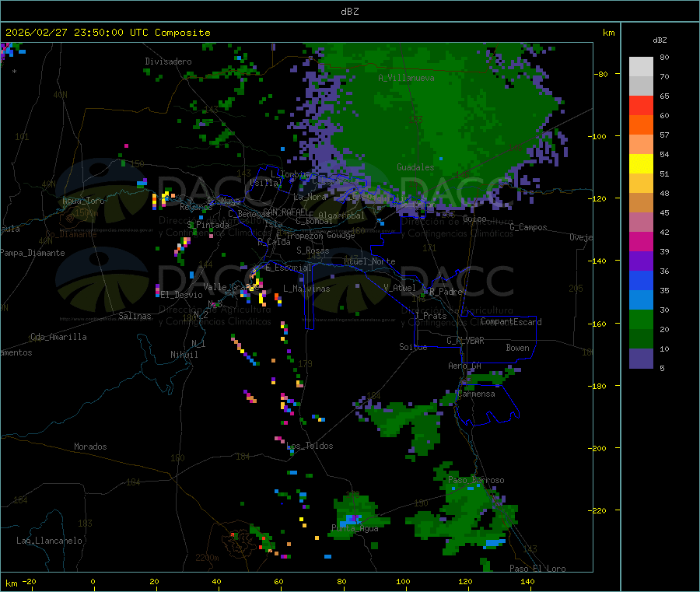
Task: Click the '-200' tick on the right km axis
Action: point(597,448)
